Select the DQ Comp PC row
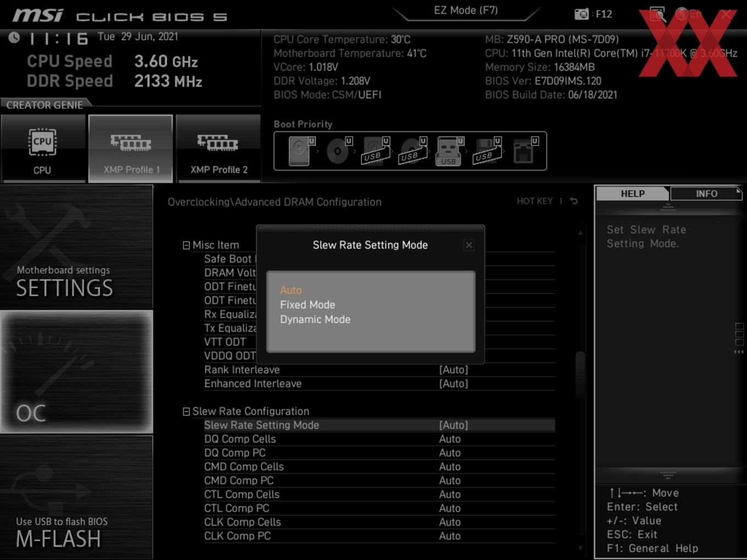Image resolution: width=747 pixels, height=560 pixels. tap(379, 453)
